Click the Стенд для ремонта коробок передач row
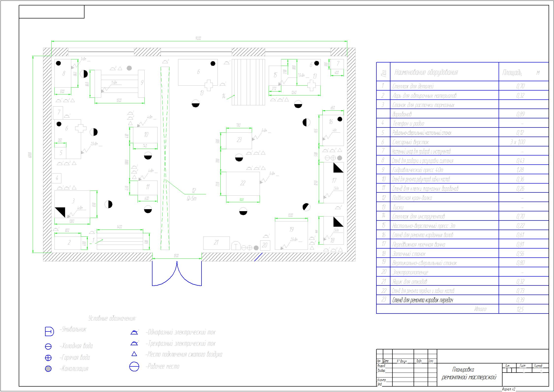Screen dimensions: 554x392 (462, 300)
